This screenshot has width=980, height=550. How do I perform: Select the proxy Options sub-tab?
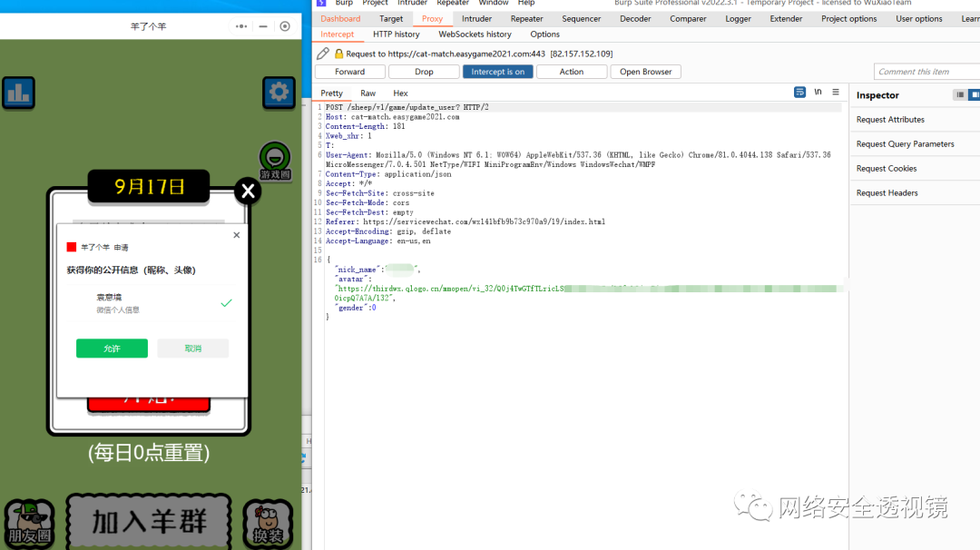click(x=545, y=34)
